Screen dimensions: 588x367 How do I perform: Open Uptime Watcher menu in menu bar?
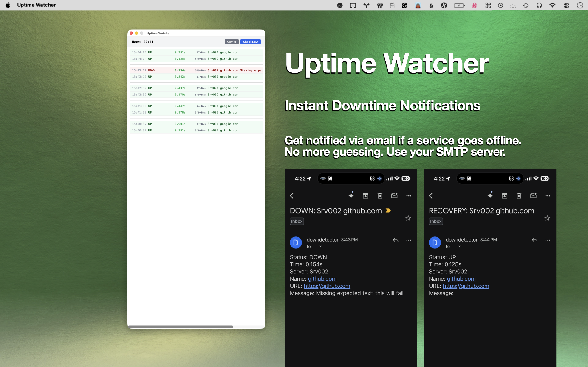coord(37,5)
